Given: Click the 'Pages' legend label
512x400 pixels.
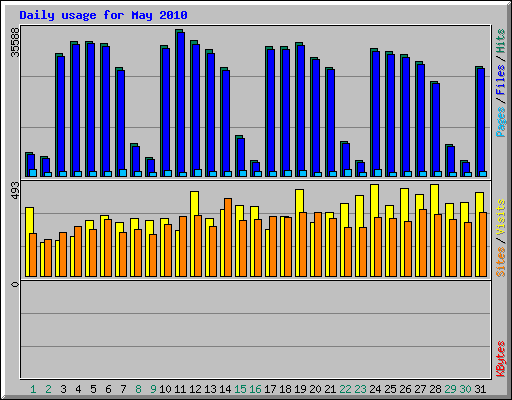Looking at the screenshot, I should [500, 122].
